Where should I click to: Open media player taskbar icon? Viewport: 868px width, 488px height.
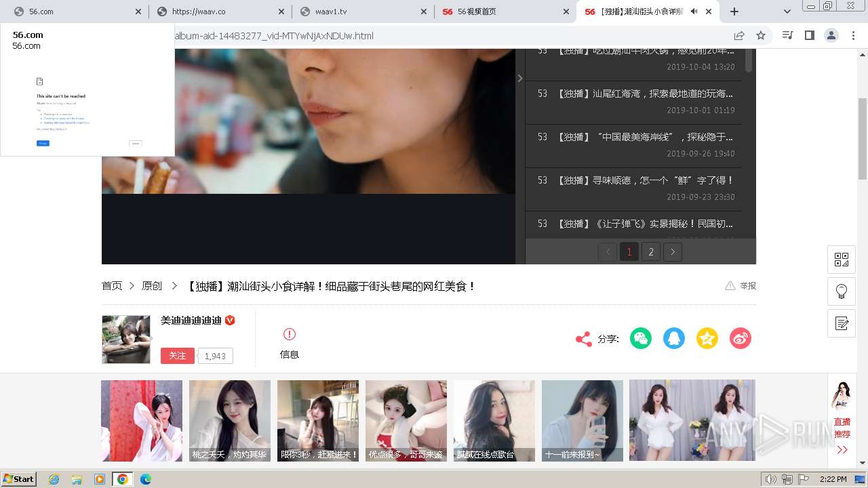click(100, 479)
